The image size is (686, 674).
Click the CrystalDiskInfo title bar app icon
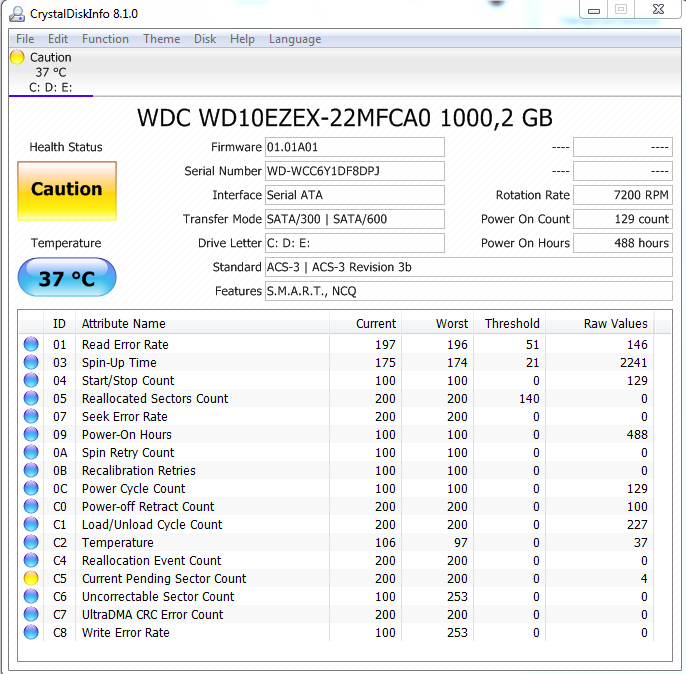[17, 14]
